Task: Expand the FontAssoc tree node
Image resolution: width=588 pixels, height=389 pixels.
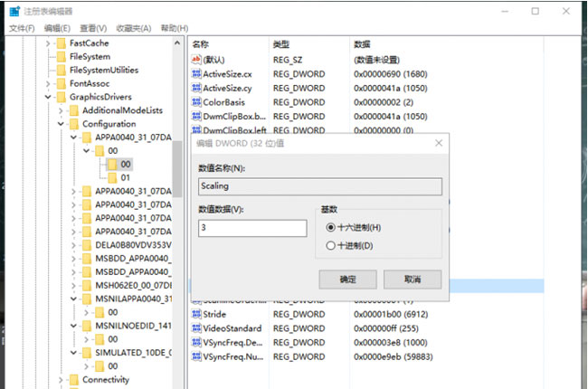Action: 48,83
